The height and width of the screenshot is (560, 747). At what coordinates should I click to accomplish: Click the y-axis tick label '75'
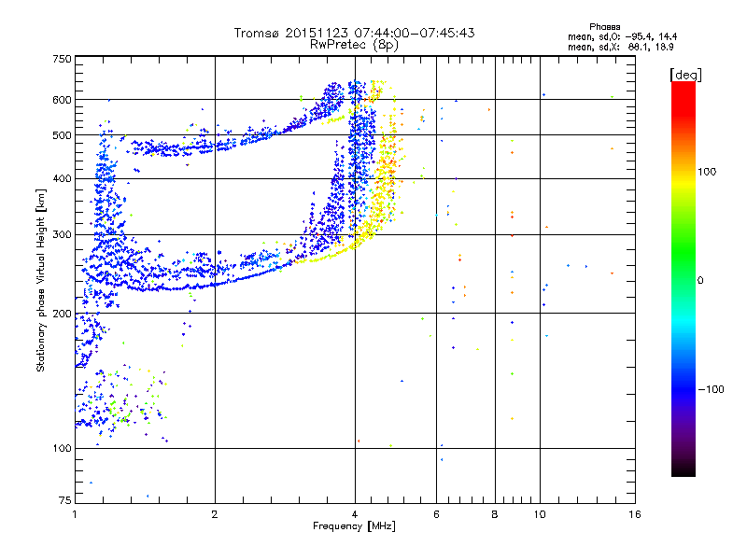65,500
